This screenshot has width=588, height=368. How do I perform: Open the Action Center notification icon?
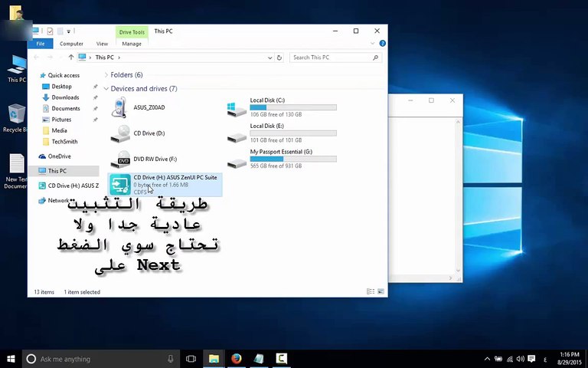531,359
